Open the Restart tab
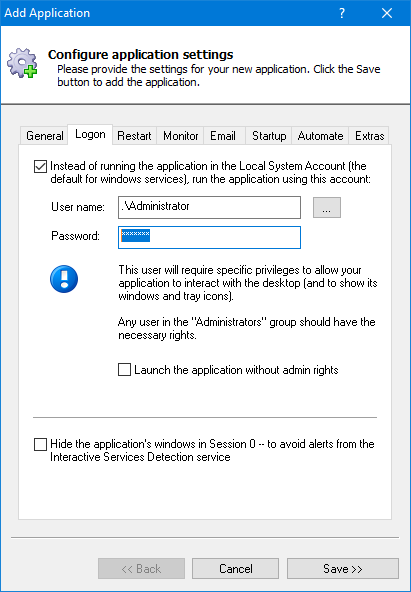The width and height of the screenshot is (411, 592). (134, 136)
